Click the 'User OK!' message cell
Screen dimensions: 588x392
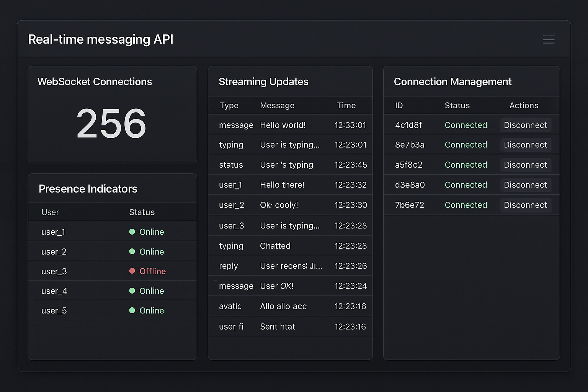click(277, 286)
